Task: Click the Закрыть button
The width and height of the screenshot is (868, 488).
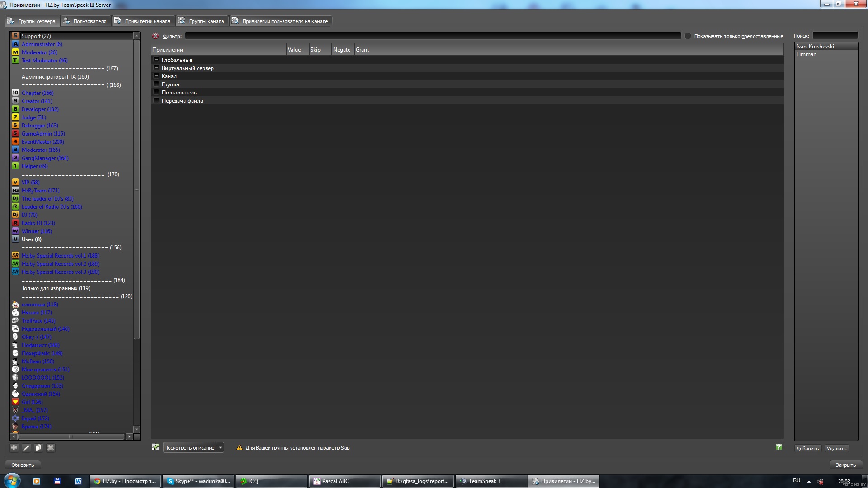Action: (845, 465)
